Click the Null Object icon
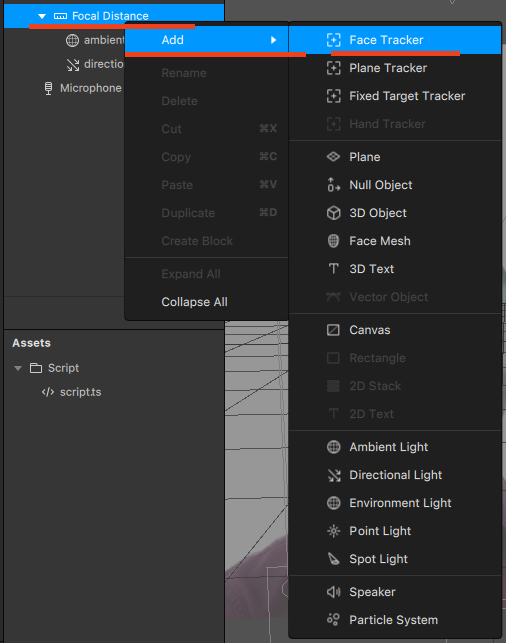The height and width of the screenshot is (643, 506). [333, 185]
